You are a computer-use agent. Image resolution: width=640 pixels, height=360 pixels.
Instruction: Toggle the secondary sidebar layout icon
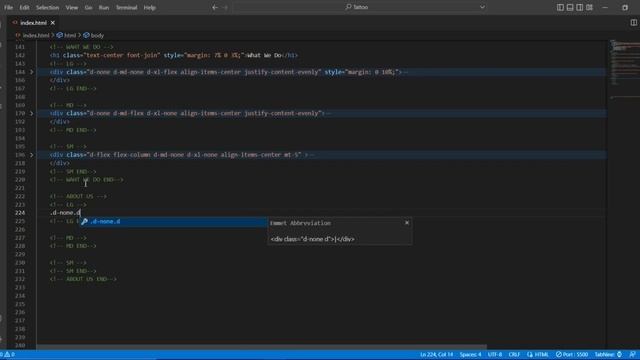point(580,7)
